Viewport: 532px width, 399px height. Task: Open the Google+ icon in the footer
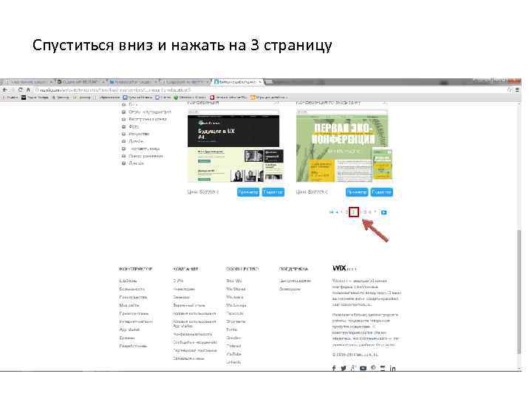coord(353,368)
